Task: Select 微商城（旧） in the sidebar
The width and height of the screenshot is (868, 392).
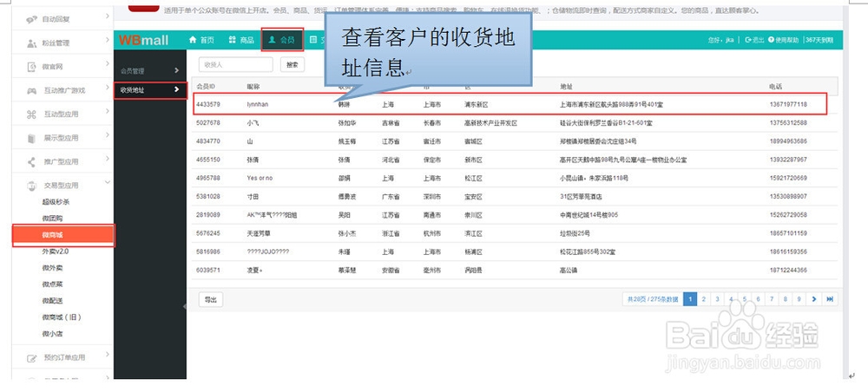Action: click(x=62, y=317)
